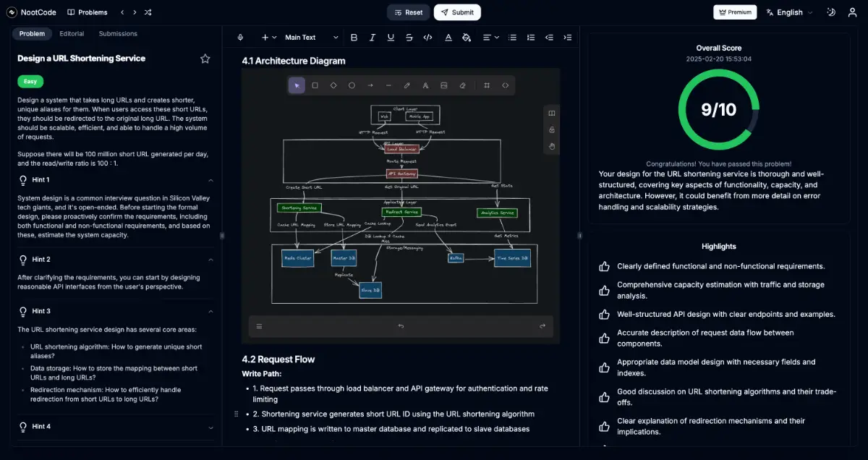Toggle the canvas lock icon
This screenshot has height=460, width=868.
tap(552, 129)
